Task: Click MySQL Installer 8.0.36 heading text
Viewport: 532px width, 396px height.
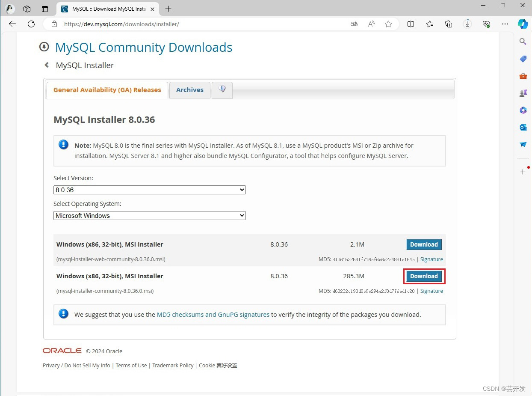Action: [x=104, y=119]
